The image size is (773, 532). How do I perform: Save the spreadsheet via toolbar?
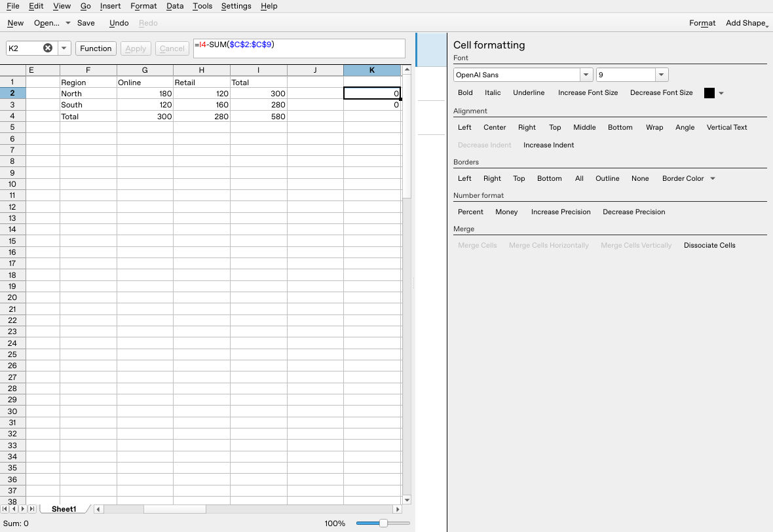(86, 23)
